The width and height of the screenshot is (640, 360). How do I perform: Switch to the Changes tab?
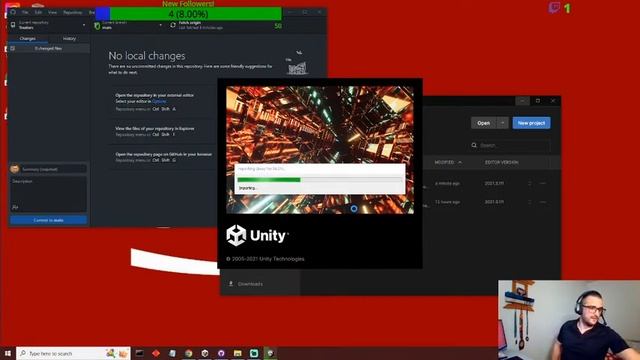tap(28, 38)
